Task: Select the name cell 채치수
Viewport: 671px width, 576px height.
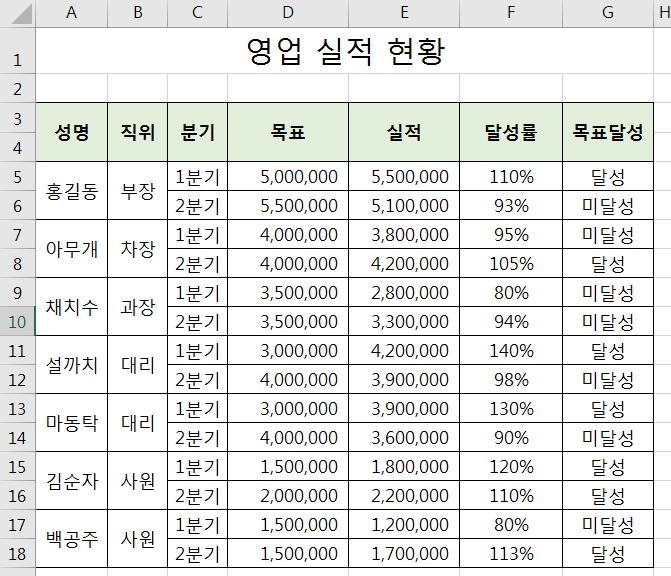Action: point(71,307)
